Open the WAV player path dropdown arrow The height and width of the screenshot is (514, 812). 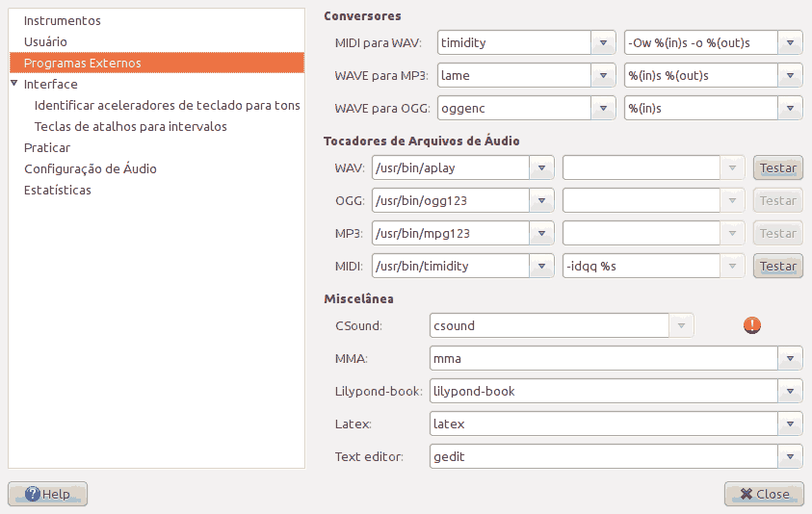pyautogui.click(x=542, y=167)
